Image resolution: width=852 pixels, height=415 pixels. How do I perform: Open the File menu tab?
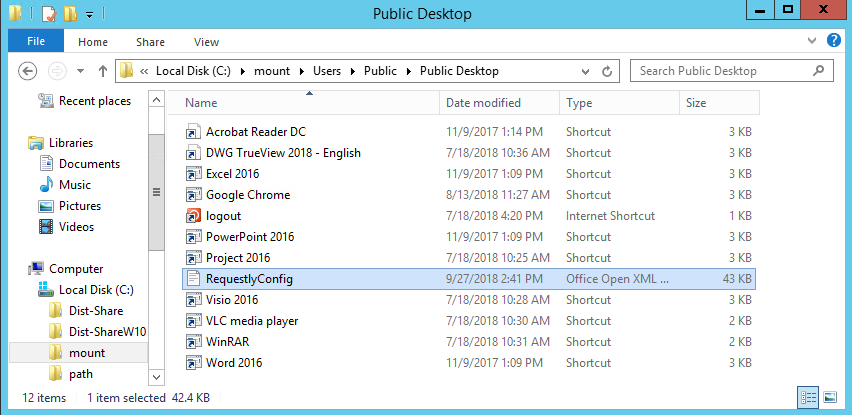(36, 41)
